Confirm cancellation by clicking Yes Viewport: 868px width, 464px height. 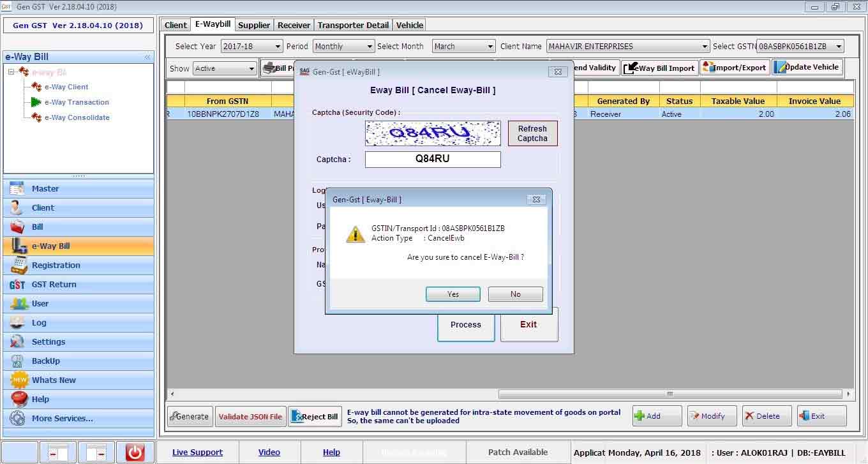(x=453, y=294)
